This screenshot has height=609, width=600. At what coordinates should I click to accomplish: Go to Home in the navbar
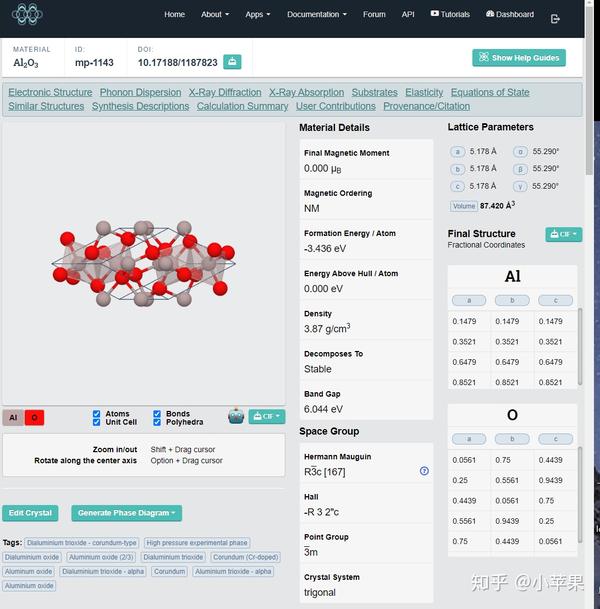(x=174, y=14)
